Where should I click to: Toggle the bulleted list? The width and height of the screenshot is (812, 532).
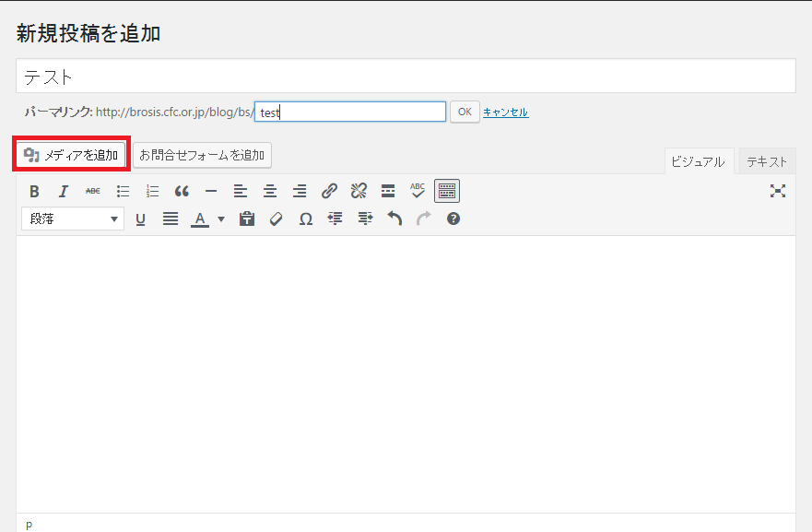coord(123,191)
